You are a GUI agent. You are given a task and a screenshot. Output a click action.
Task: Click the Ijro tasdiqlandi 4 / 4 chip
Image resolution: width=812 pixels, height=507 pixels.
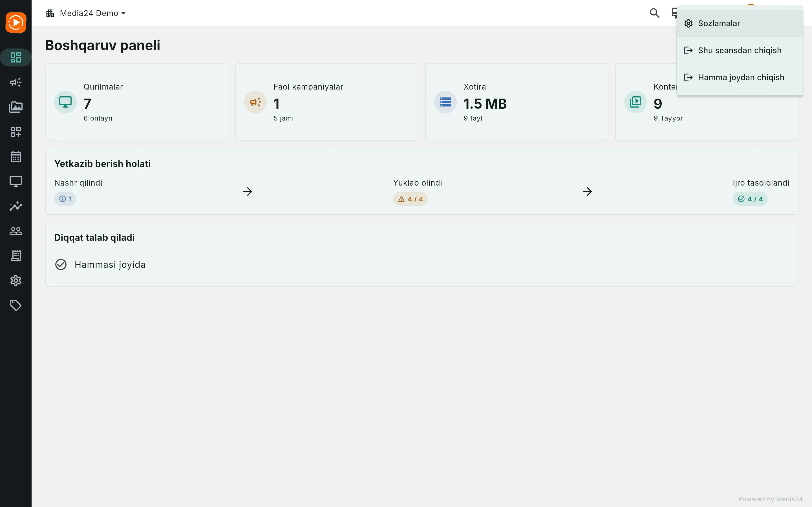(x=750, y=199)
